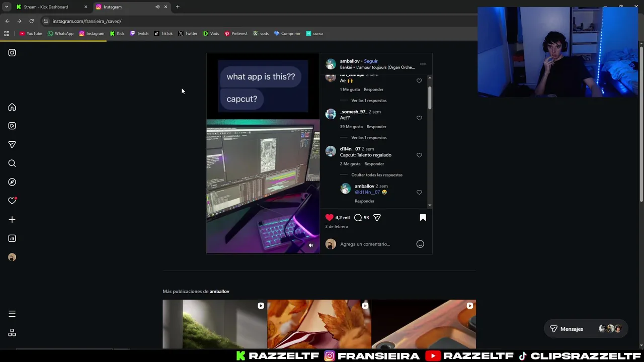The image size is (644, 362).
Task: Open Search magnifier in sidebar
Action: coord(12,163)
